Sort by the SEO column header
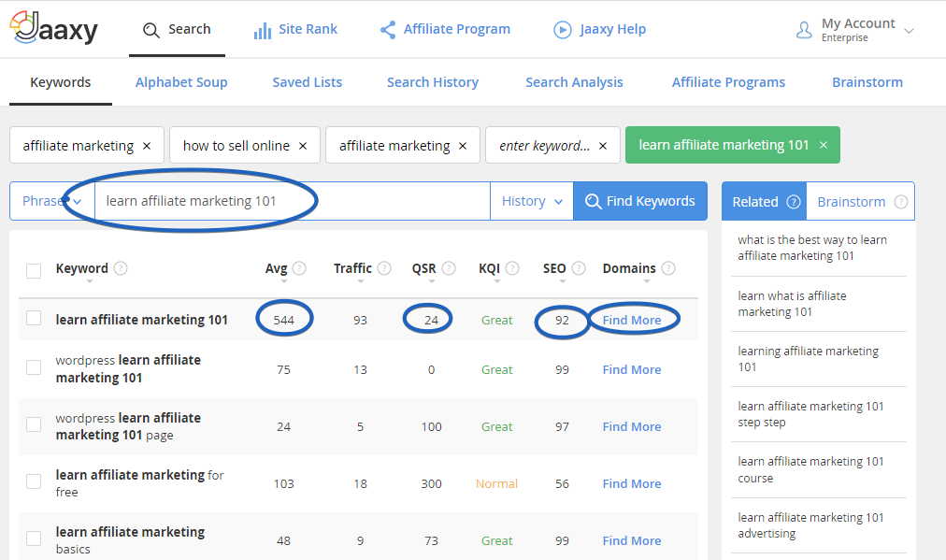 [x=554, y=268]
